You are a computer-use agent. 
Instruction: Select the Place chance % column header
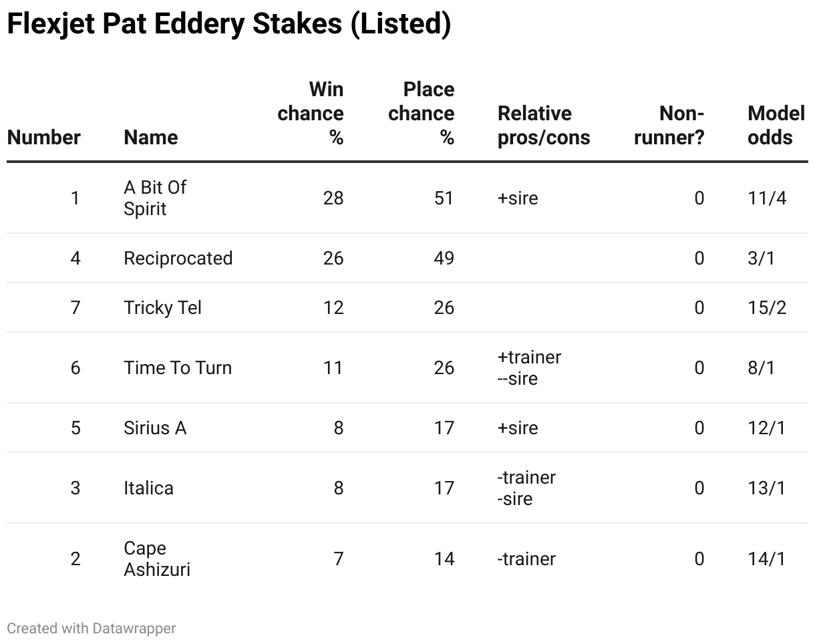[x=422, y=114]
